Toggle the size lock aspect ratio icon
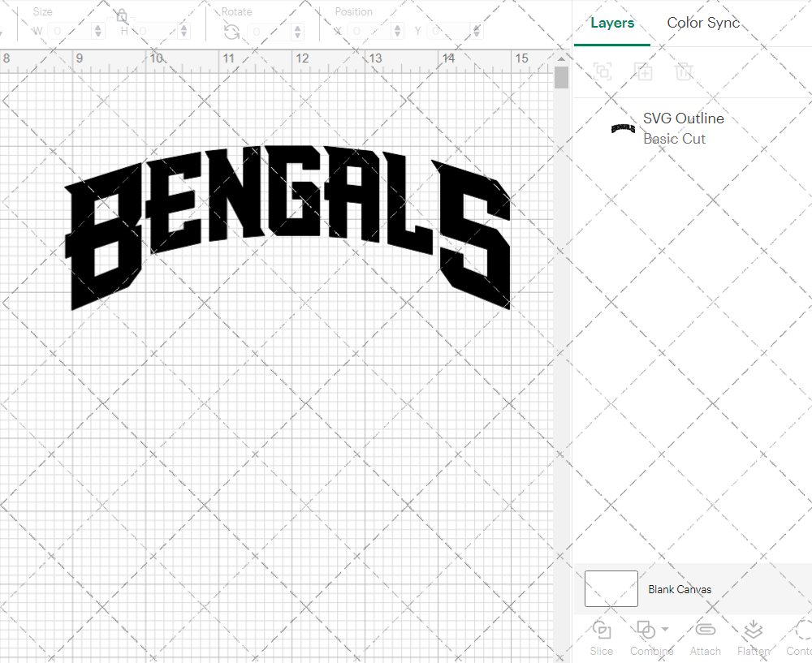The image size is (812, 663). click(x=122, y=15)
